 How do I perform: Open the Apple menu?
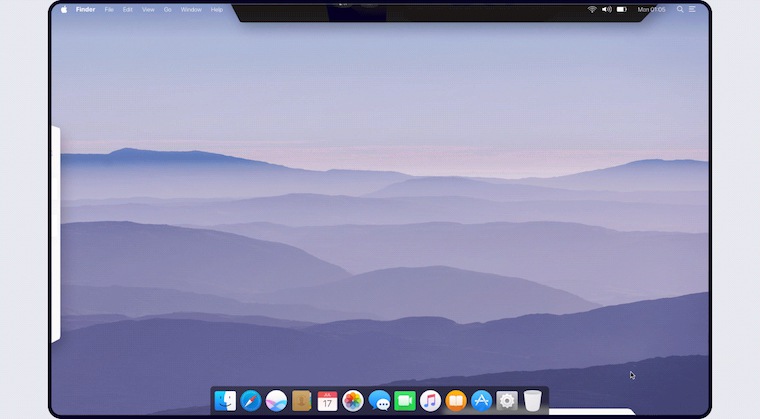click(x=64, y=9)
